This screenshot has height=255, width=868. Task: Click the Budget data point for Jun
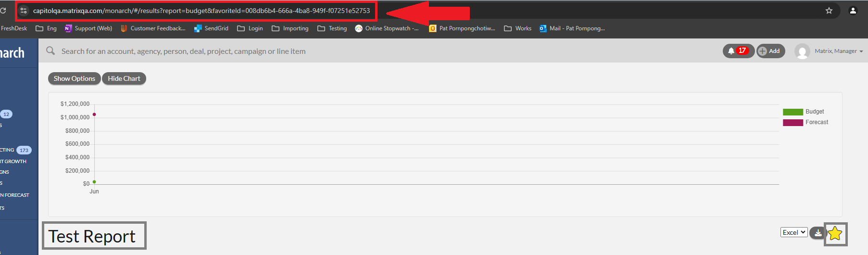point(94,182)
